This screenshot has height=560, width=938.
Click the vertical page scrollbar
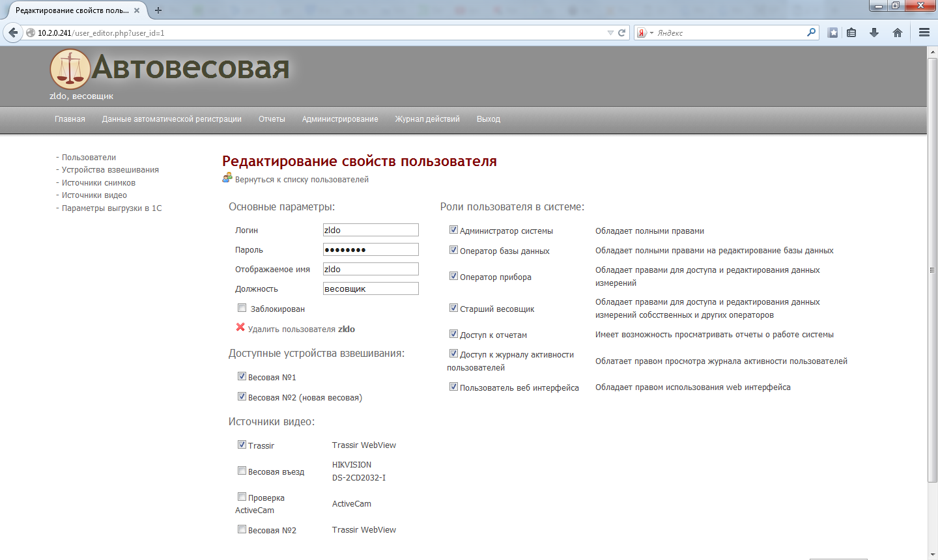(x=932, y=270)
